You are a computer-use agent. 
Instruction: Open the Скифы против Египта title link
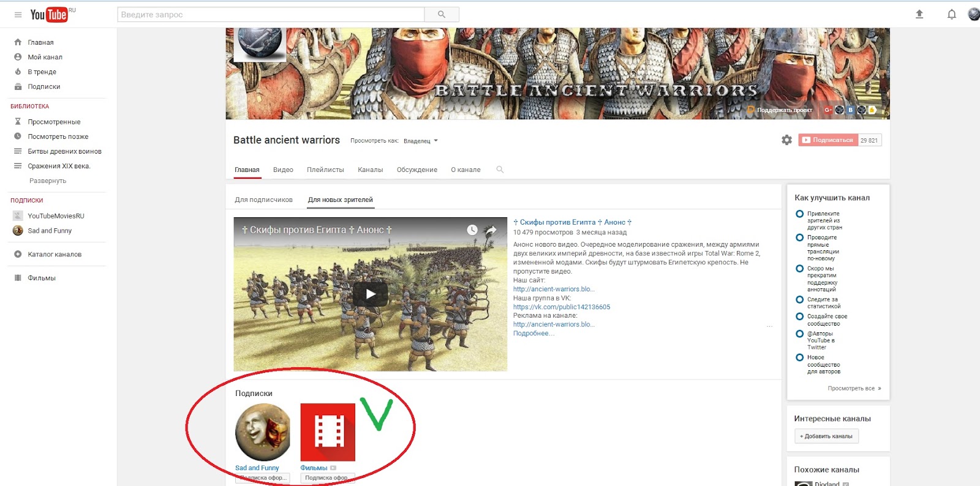pos(572,222)
